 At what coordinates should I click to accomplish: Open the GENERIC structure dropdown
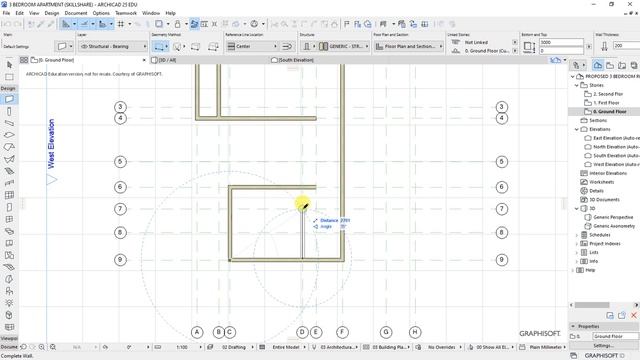(x=344, y=47)
